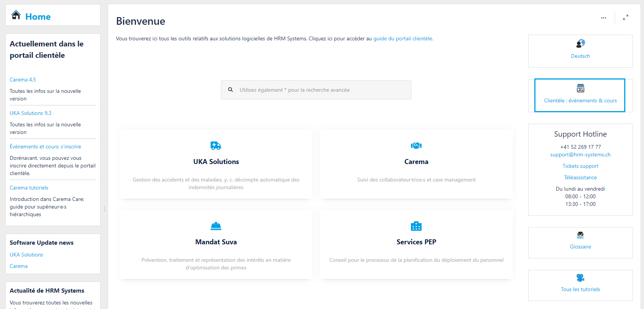The image size is (644, 309).
Task: Click the Services PEP building icon
Action: pyautogui.click(x=416, y=226)
